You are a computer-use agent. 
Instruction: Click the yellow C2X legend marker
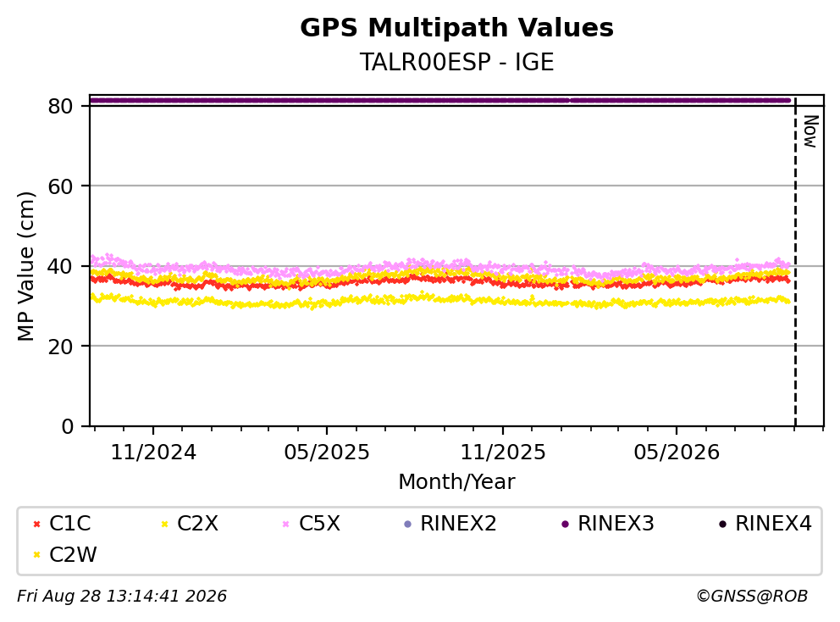coord(164,524)
